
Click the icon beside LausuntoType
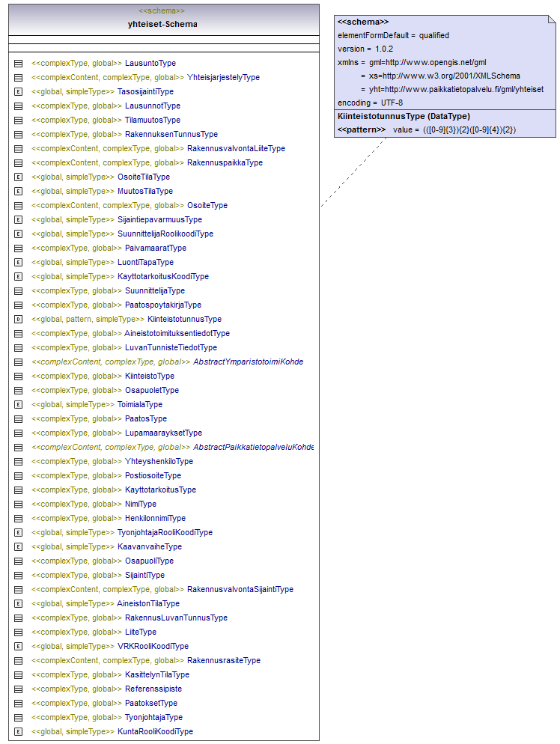[x=18, y=64]
